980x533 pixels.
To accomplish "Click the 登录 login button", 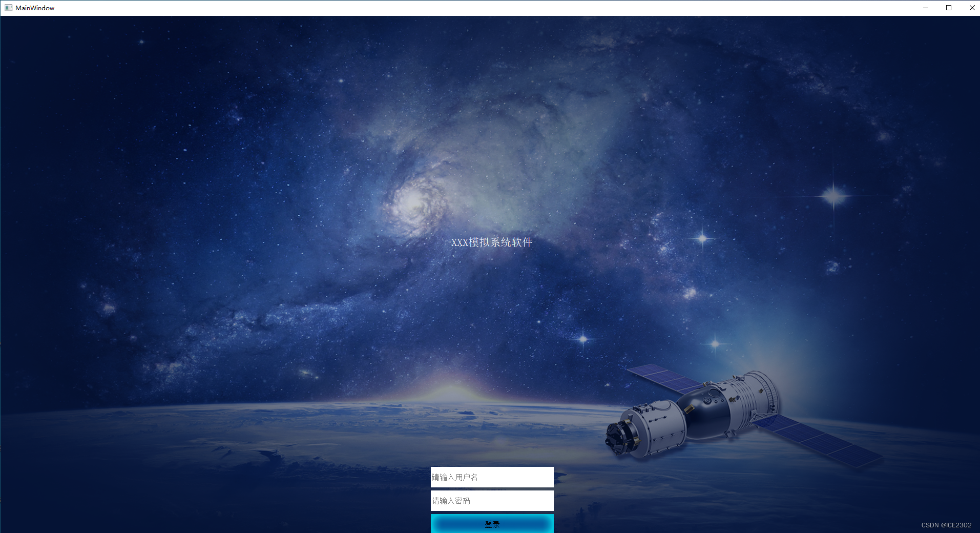I will pyautogui.click(x=492, y=524).
